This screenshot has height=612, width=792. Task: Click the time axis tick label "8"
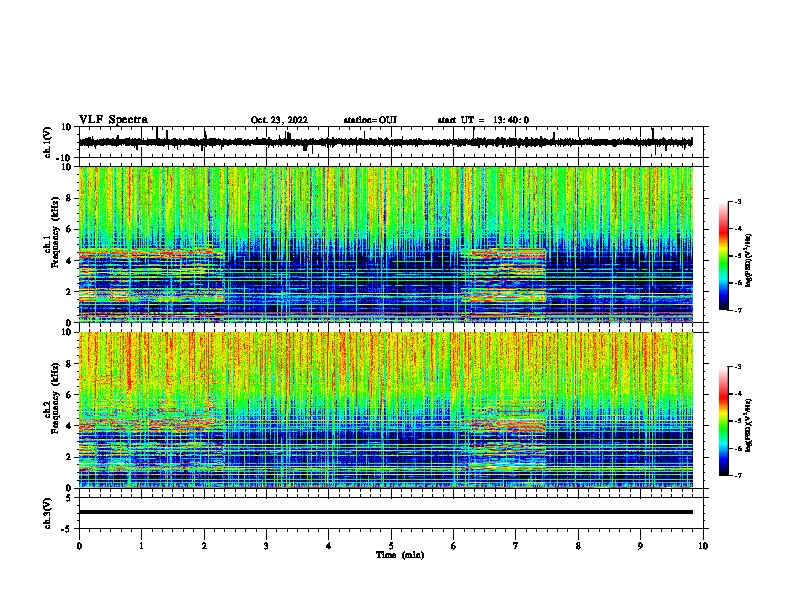578,546
